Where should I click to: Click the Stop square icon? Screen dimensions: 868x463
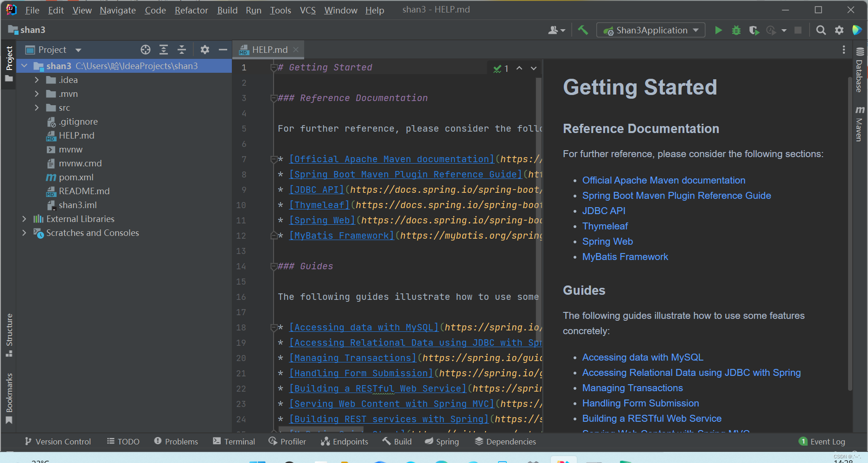[x=798, y=30]
